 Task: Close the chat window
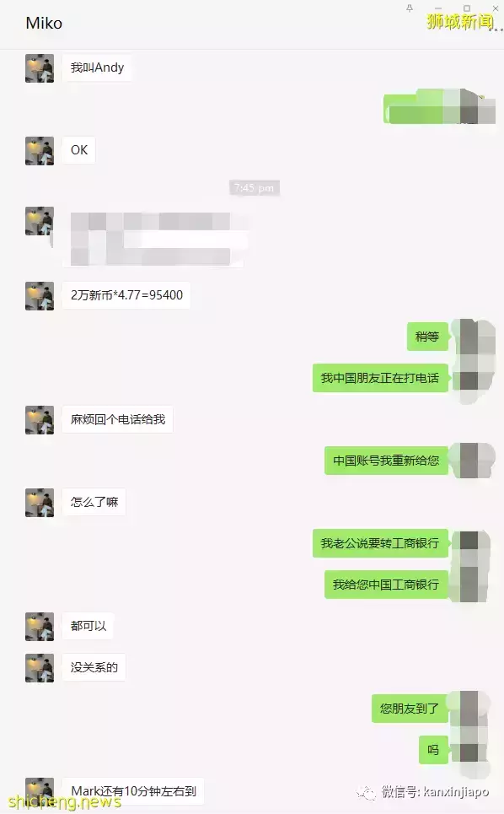coord(496,8)
